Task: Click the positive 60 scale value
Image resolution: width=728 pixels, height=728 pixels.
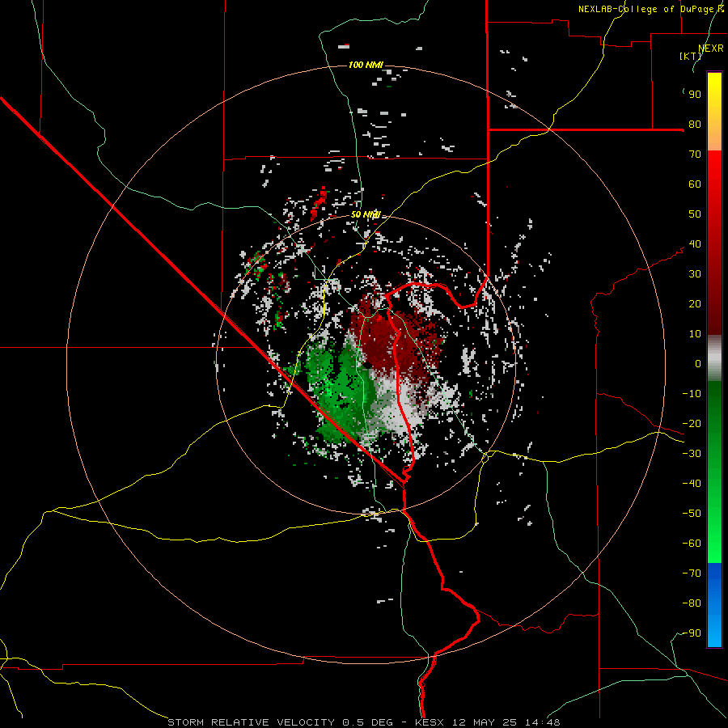Action: point(695,184)
